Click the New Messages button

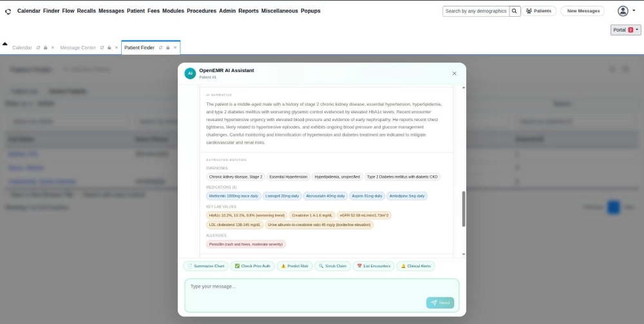pos(583,11)
